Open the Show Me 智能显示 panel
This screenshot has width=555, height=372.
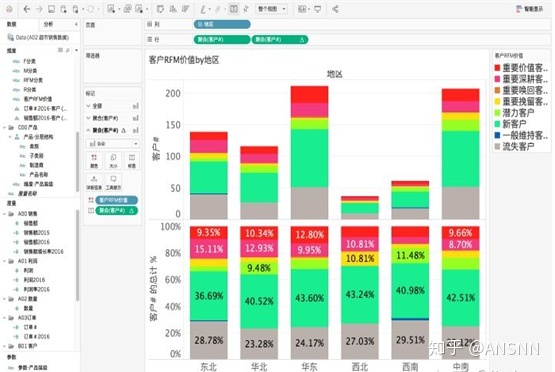click(x=530, y=9)
